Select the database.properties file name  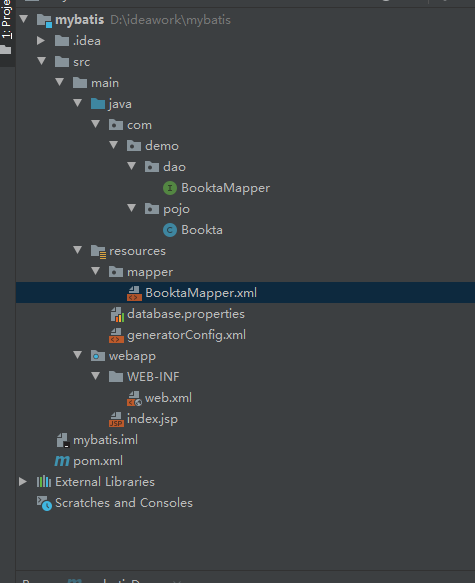click(186, 314)
